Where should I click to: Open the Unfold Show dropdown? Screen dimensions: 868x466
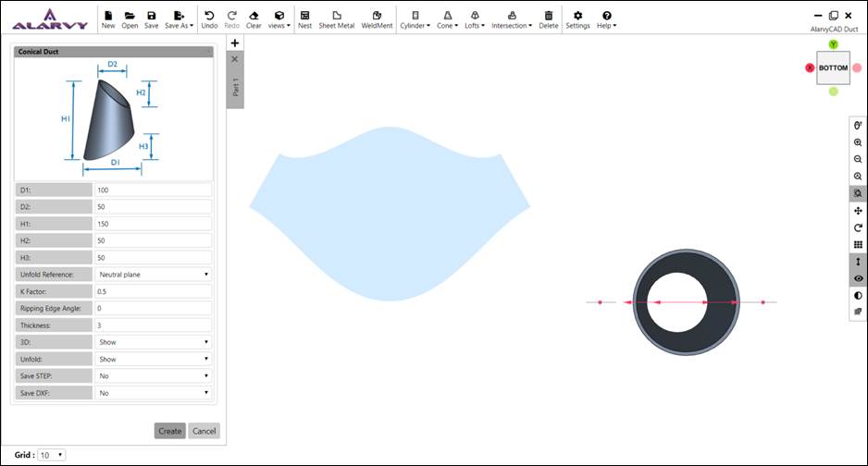pyautogui.click(x=153, y=359)
